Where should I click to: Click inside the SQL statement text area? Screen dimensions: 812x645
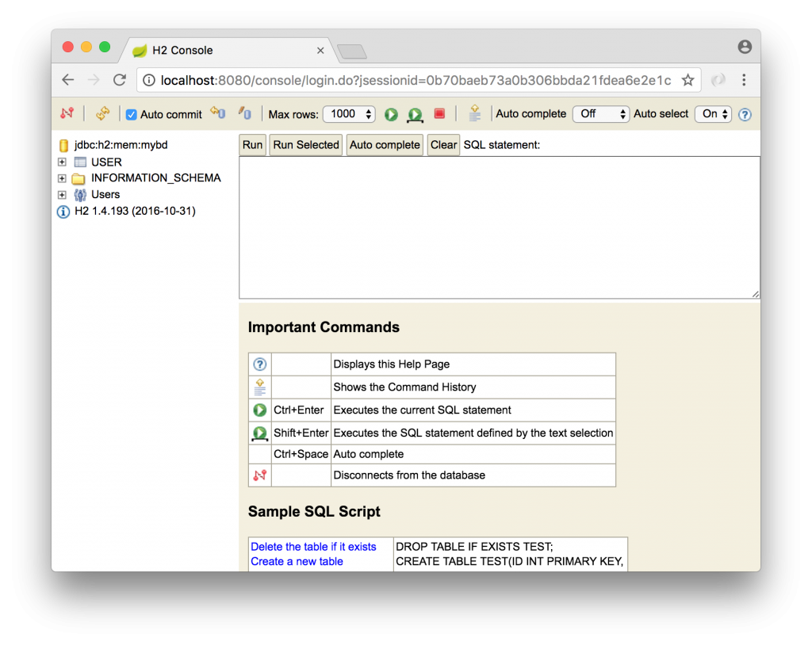coord(500,227)
